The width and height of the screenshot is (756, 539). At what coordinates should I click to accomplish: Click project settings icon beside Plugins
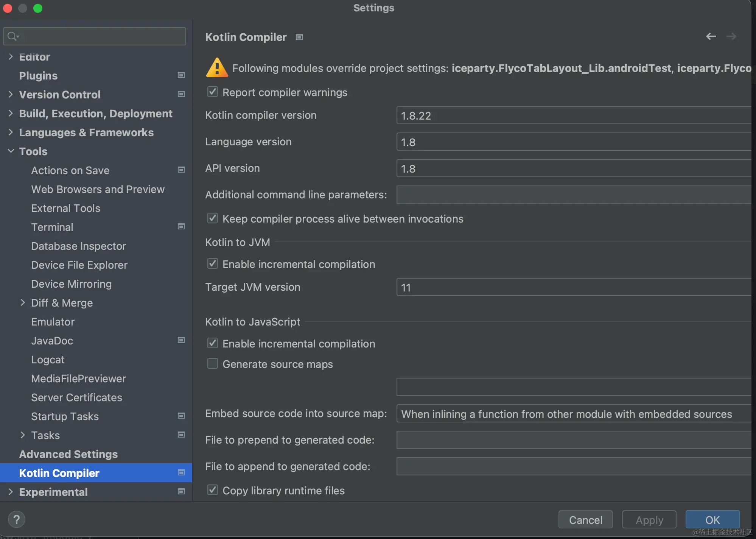(181, 75)
